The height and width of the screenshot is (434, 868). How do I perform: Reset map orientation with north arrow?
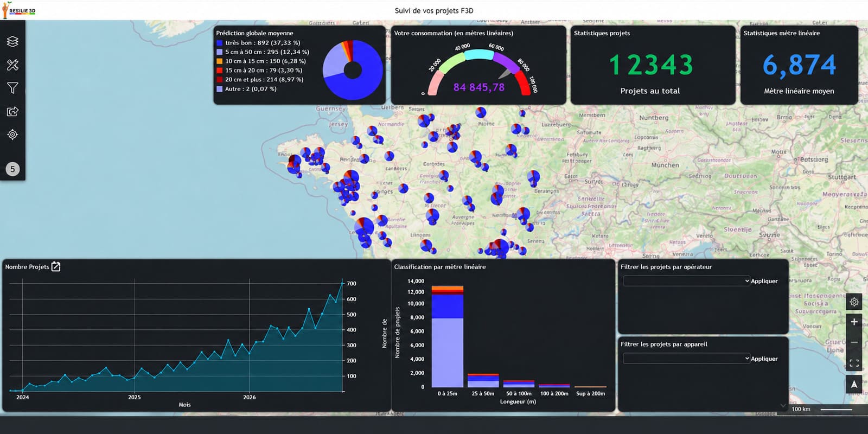(854, 384)
